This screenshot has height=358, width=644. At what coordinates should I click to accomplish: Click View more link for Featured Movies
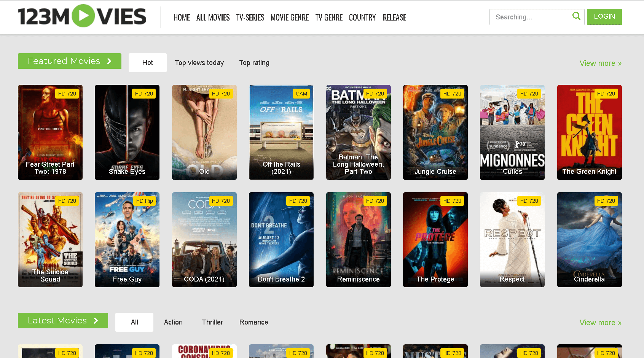pos(600,63)
